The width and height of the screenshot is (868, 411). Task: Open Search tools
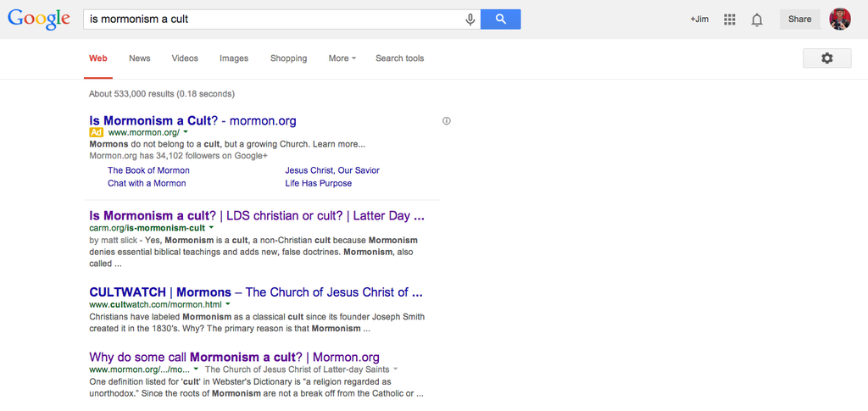[x=400, y=58]
